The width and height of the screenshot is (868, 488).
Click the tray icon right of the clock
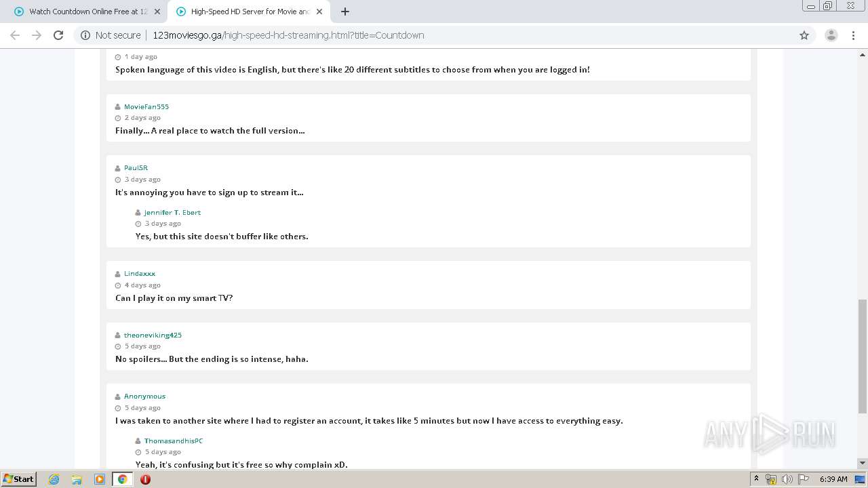click(x=860, y=479)
